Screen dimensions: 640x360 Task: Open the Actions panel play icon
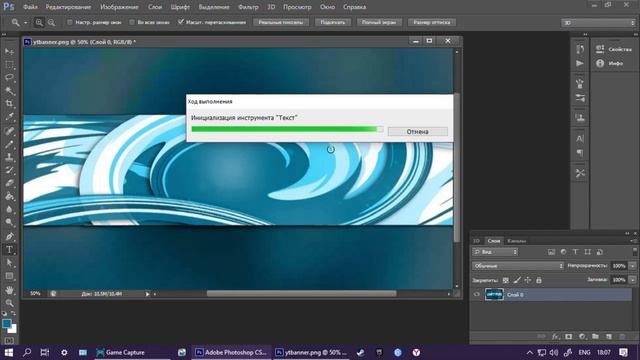(580, 64)
